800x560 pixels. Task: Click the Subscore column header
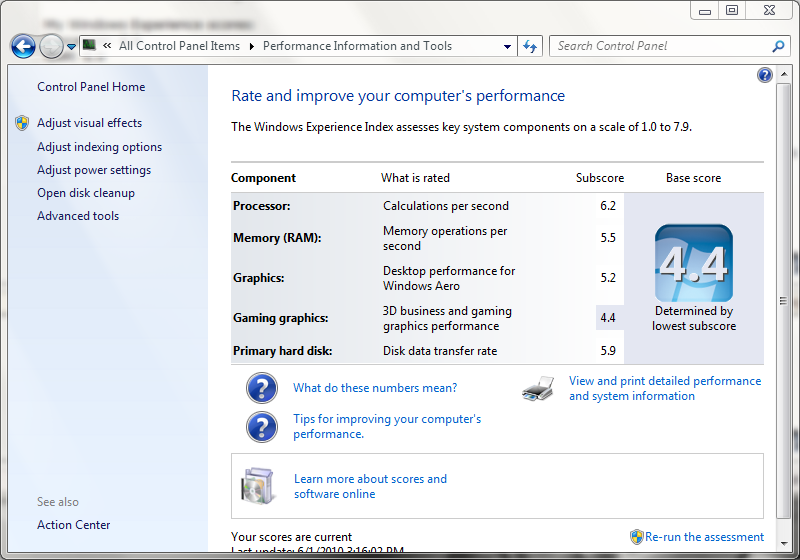600,178
